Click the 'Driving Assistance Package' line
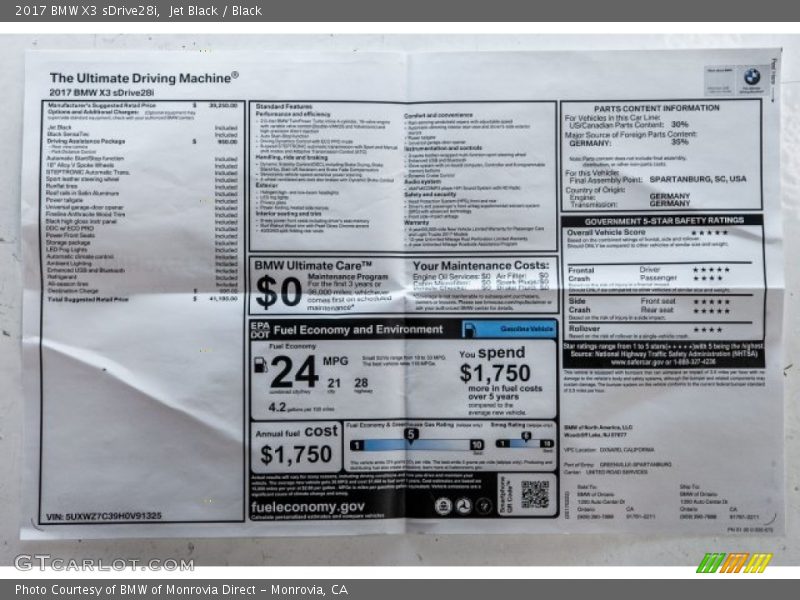 point(142,141)
